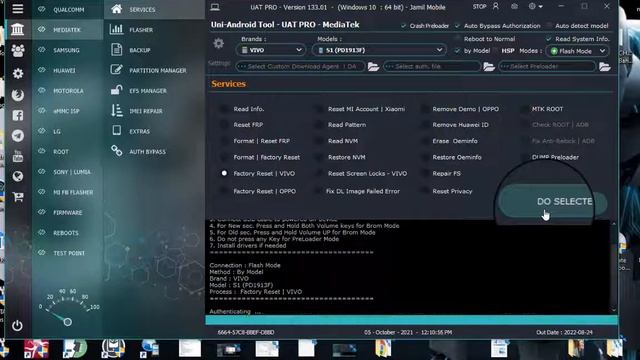Click the Select Preloader field
This screenshot has width=640, height=360.
pyautogui.click(x=547, y=67)
